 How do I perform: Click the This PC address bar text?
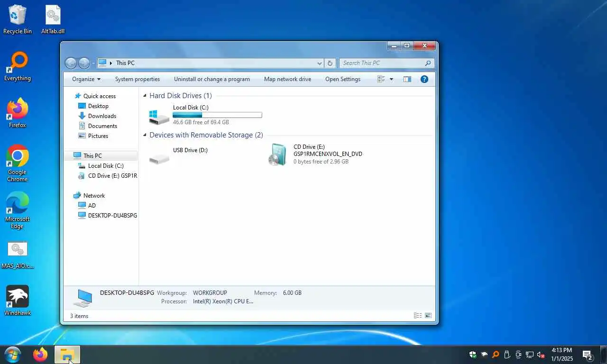pos(125,63)
